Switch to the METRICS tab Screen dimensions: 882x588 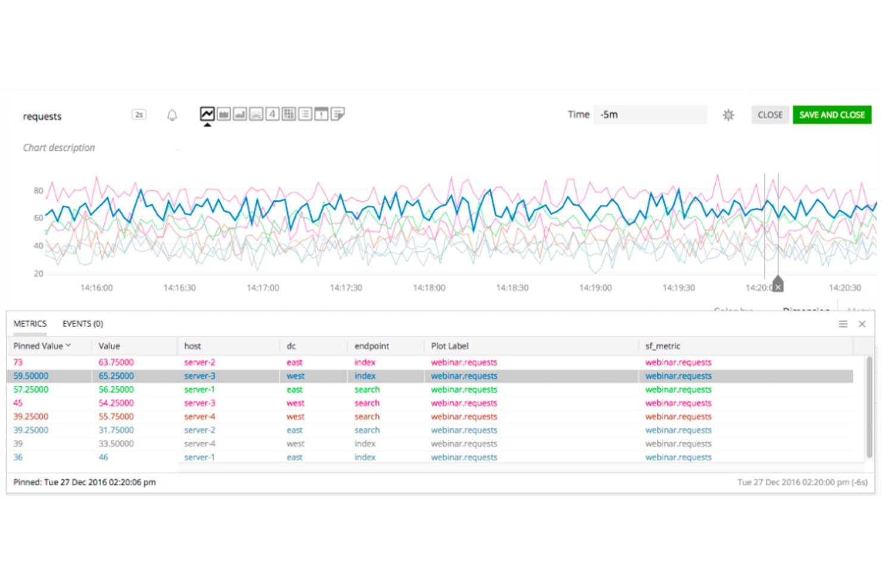(30, 323)
